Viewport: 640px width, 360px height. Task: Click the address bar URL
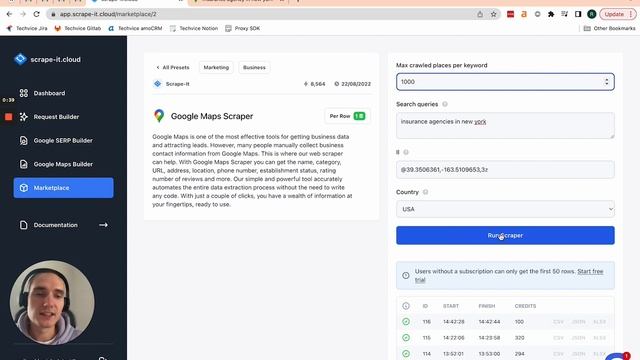pyautogui.click(x=108, y=14)
